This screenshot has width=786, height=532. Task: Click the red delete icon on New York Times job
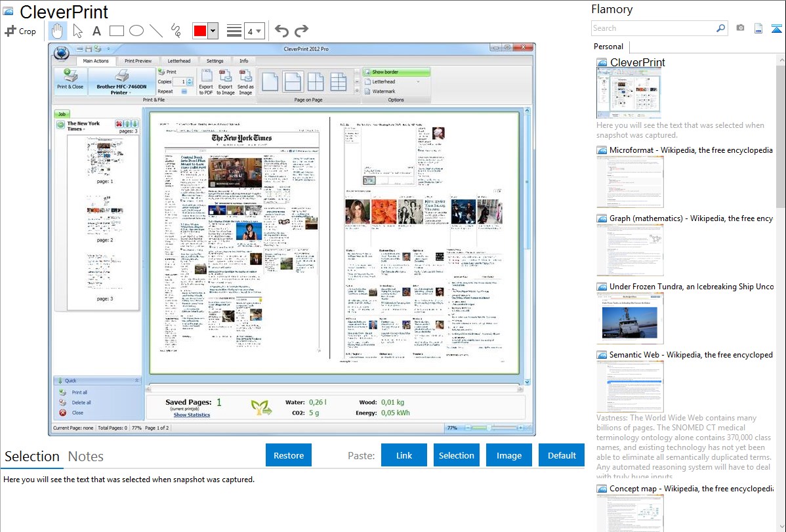click(x=119, y=124)
